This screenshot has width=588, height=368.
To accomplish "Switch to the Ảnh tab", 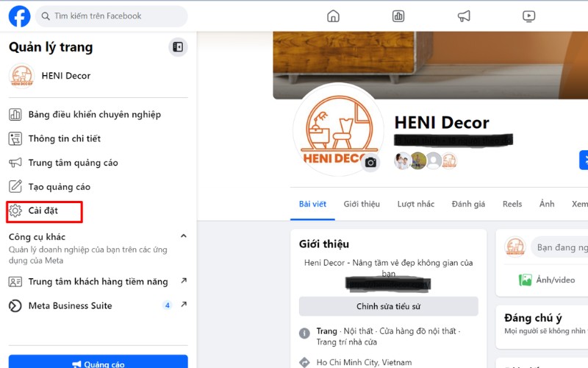I will [547, 205].
